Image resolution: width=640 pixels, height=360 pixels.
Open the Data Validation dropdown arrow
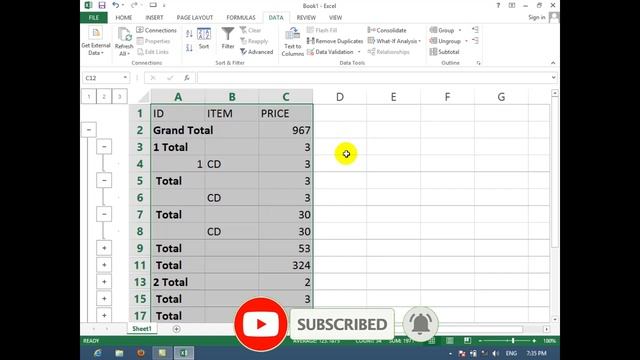tap(359, 52)
